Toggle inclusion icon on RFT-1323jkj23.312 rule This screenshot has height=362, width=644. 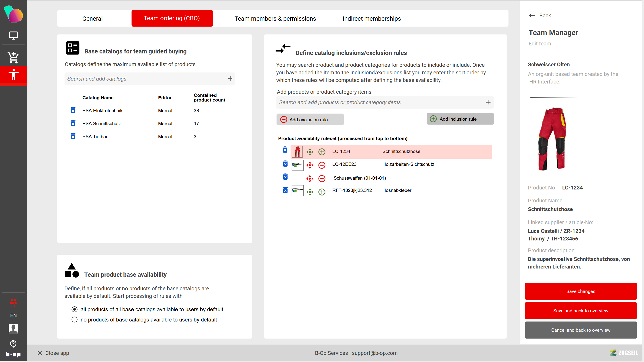coord(322,192)
